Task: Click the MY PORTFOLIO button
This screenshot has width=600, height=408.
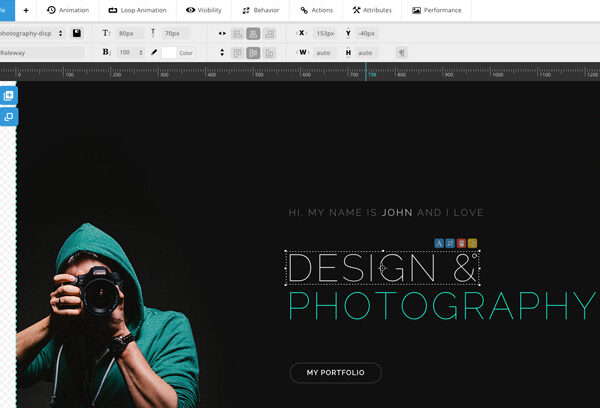Action: (335, 373)
